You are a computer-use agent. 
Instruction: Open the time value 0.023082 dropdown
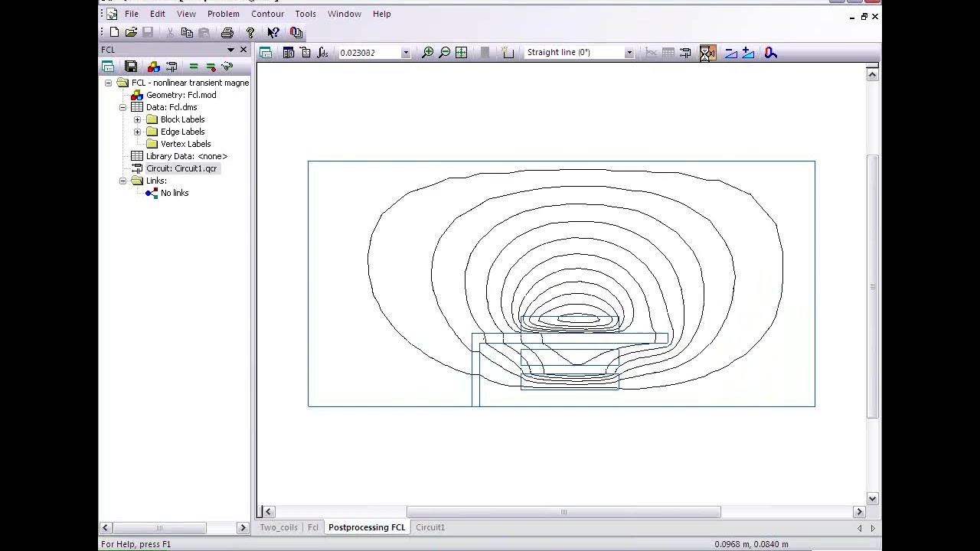pos(405,53)
